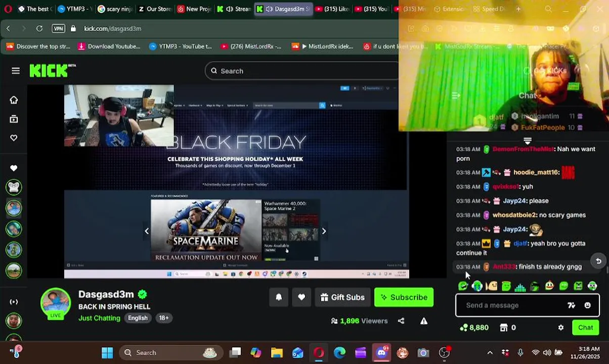Open the (276) MistLordRx bookmark
The height and width of the screenshot is (364, 609).
click(251, 47)
